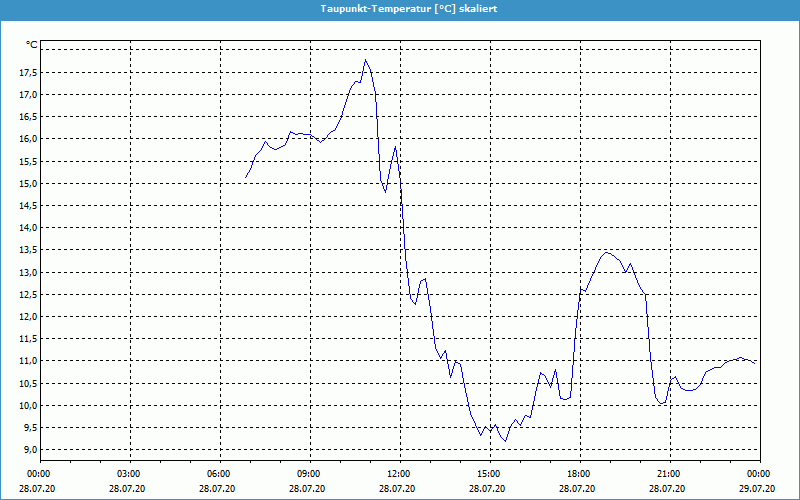
Task: Select the 10,0 y-axis value
Action: (28, 406)
